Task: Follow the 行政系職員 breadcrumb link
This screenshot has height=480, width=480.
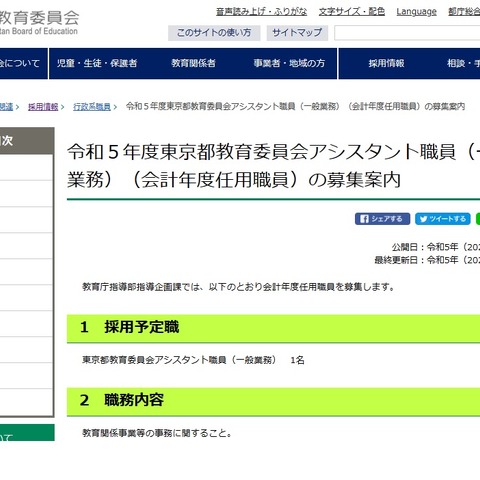Action: tap(92, 107)
